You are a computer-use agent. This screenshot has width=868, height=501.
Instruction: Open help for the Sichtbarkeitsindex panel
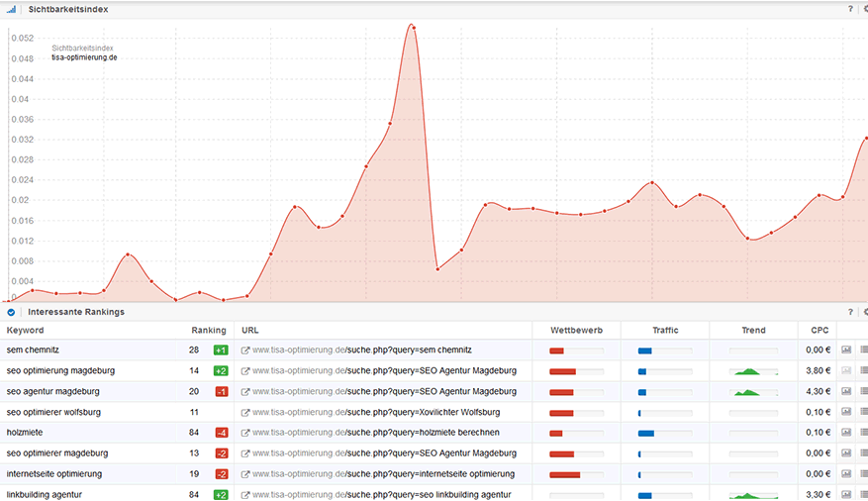pyautogui.click(x=849, y=9)
